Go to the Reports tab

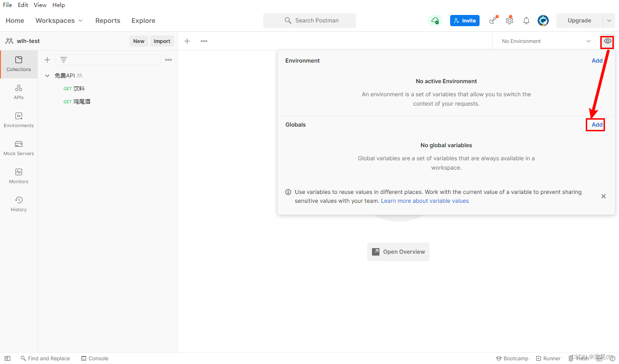click(x=108, y=21)
